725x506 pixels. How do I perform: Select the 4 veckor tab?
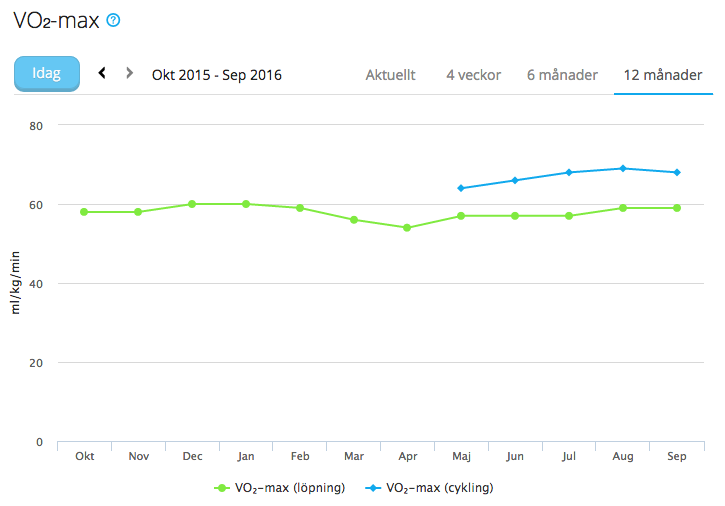pos(472,75)
